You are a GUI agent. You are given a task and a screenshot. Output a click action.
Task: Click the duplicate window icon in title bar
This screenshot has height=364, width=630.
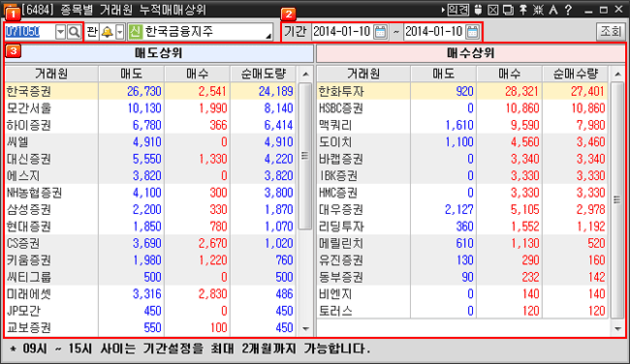(x=508, y=10)
